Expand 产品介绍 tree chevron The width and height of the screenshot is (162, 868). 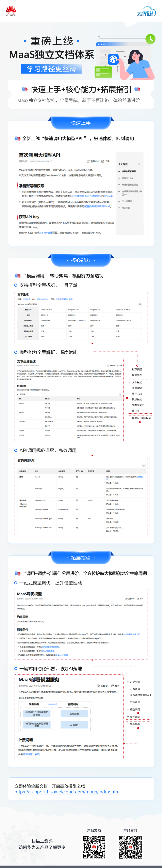[128, 682]
